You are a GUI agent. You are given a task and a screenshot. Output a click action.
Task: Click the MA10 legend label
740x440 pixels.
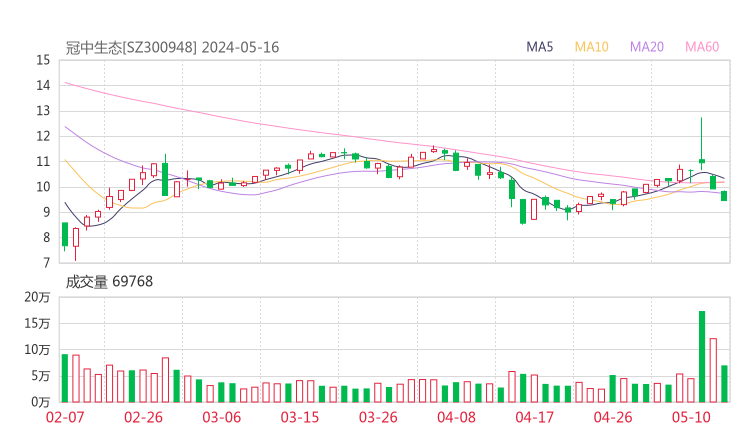point(591,47)
